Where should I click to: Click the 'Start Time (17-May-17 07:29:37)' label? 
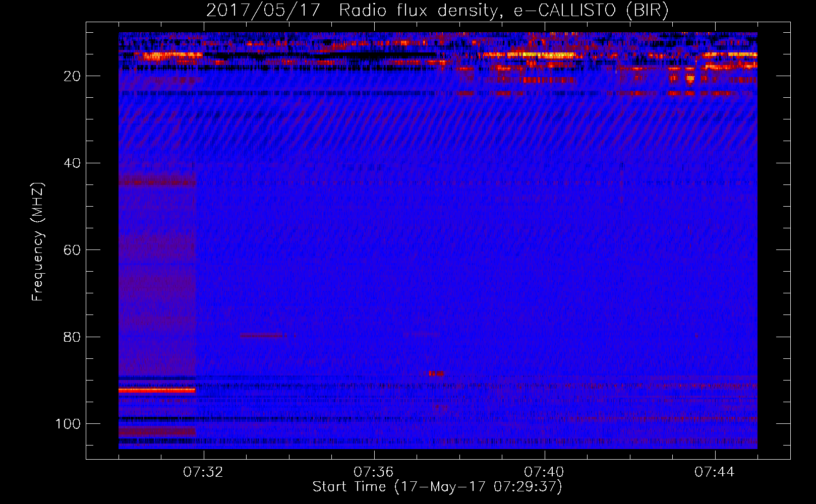(x=437, y=487)
